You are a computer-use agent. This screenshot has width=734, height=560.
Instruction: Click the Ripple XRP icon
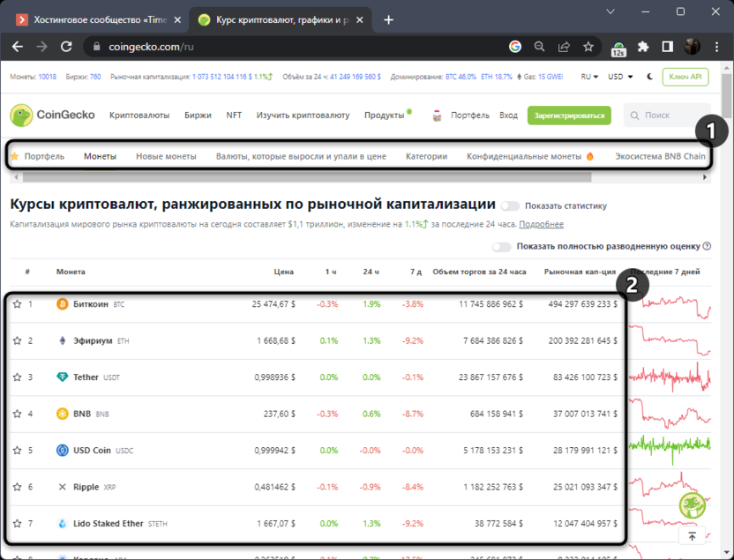click(63, 487)
